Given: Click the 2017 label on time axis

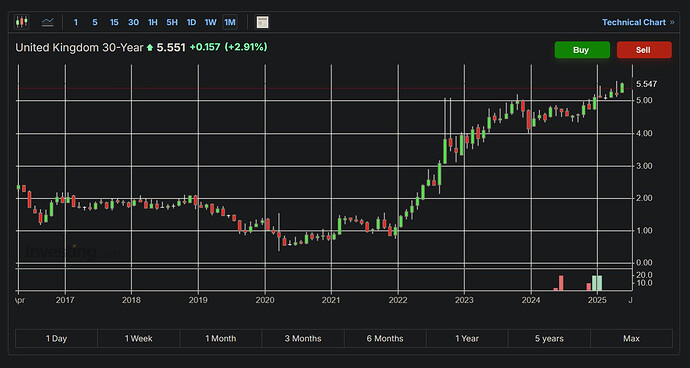Looking at the screenshot, I should click(65, 300).
